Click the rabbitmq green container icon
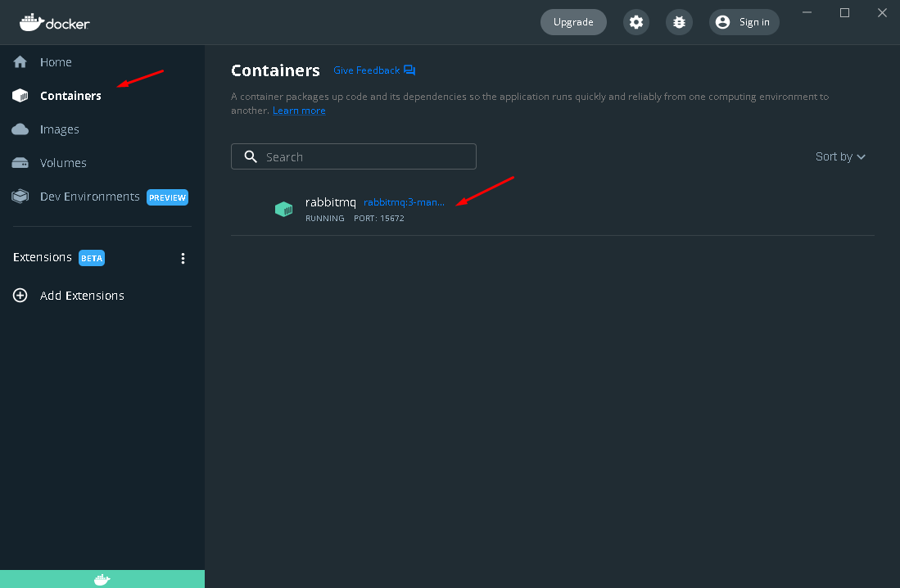The width and height of the screenshot is (900, 588). 283,210
